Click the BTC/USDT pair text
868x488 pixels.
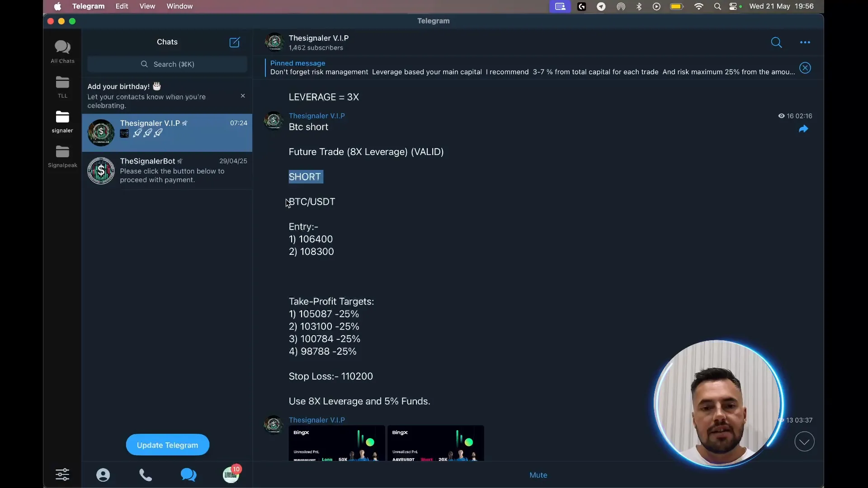pos(312,202)
